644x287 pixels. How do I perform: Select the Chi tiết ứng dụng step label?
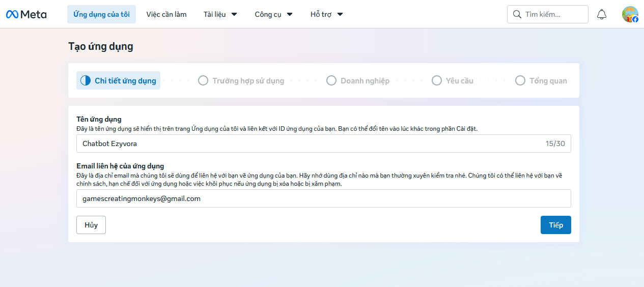pos(125,81)
